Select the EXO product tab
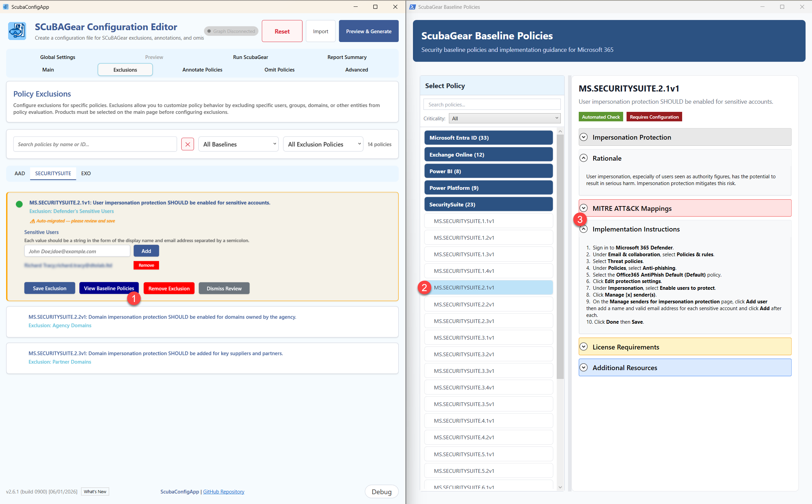The width and height of the screenshot is (812, 504). coord(86,173)
